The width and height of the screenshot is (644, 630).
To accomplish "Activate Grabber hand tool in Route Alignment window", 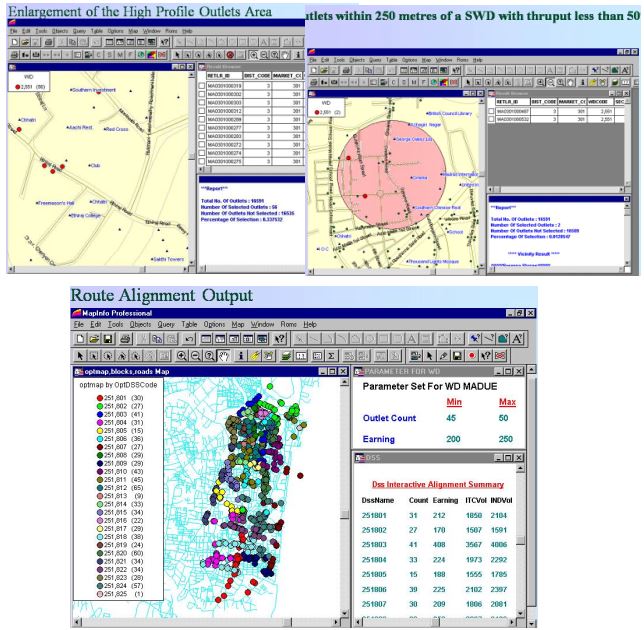I will click(x=223, y=356).
